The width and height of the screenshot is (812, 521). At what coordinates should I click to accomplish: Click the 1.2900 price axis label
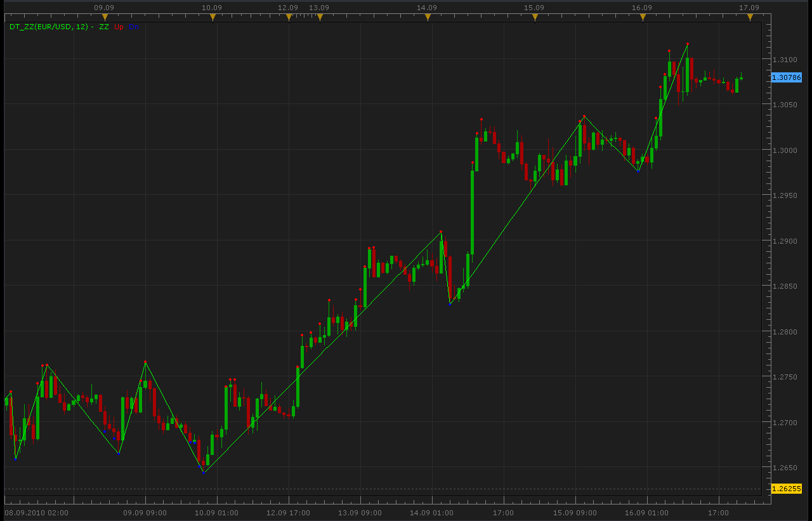784,241
